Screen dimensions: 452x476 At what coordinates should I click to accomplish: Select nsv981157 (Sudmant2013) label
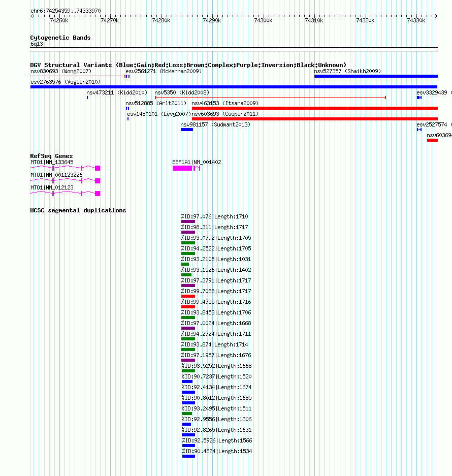click(x=215, y=124)
